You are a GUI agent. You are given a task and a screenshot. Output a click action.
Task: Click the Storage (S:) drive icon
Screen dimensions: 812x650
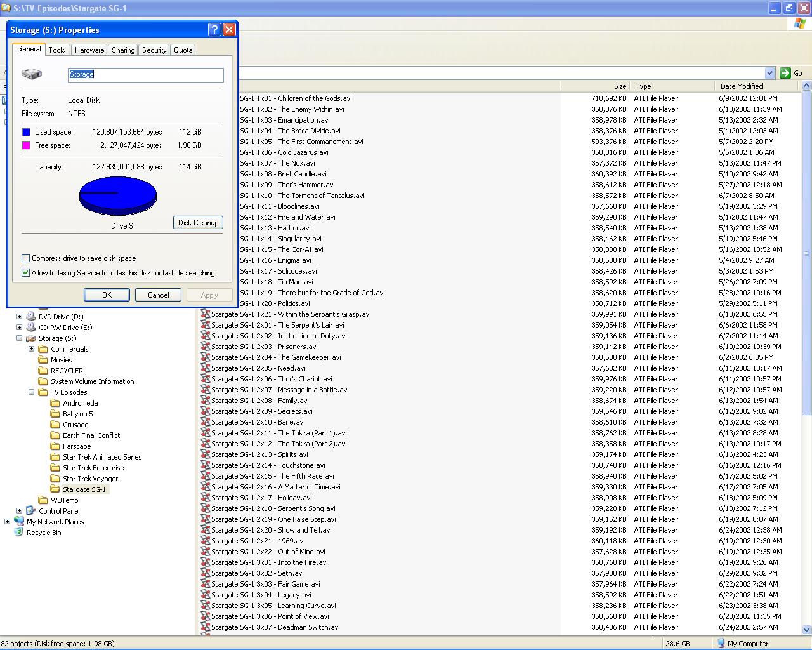coord(30,338)
